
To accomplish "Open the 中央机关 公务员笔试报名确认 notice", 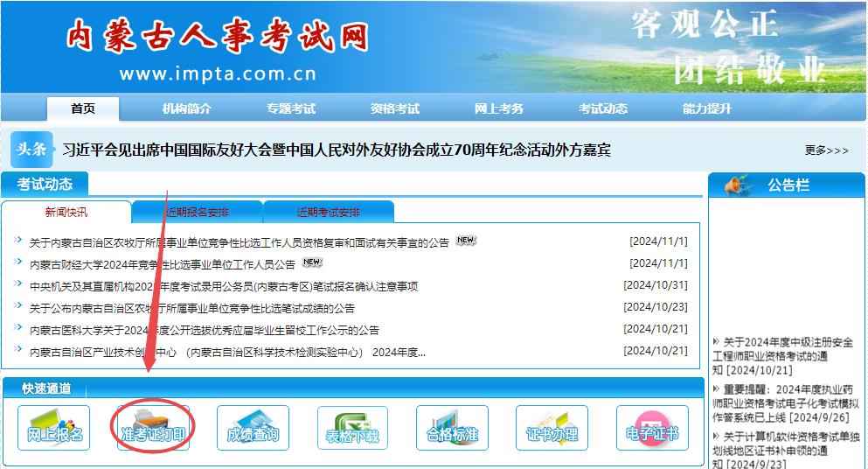I will [224, 286].
